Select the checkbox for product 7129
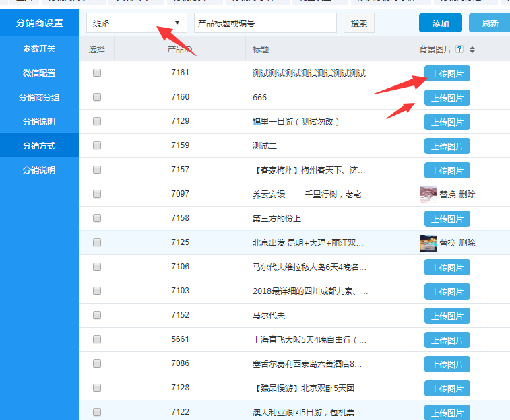 coord(97,121)
